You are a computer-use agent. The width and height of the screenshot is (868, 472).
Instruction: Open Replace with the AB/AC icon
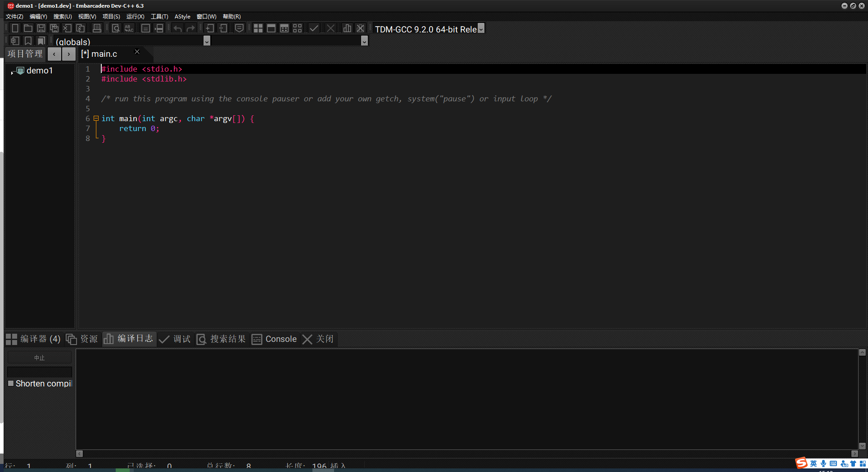(129, 28)
